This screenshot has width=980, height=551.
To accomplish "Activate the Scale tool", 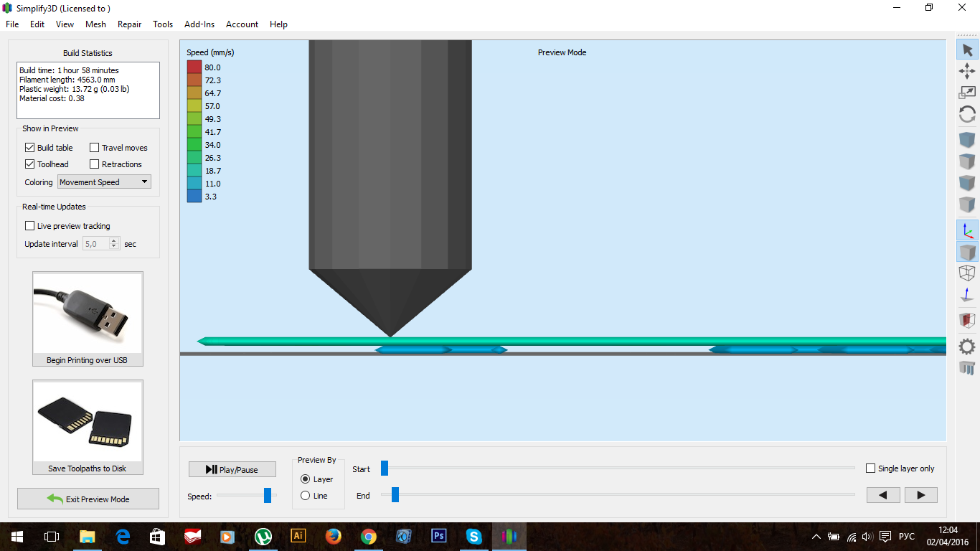I will point(967,92).
